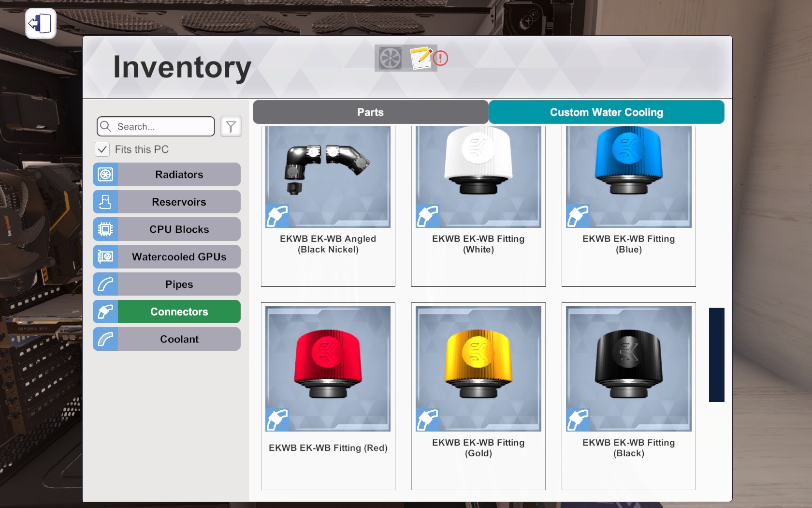Open the filter funnel button
Screen dimensions: 812x508
pyautogui.click(x=231, y=126)
